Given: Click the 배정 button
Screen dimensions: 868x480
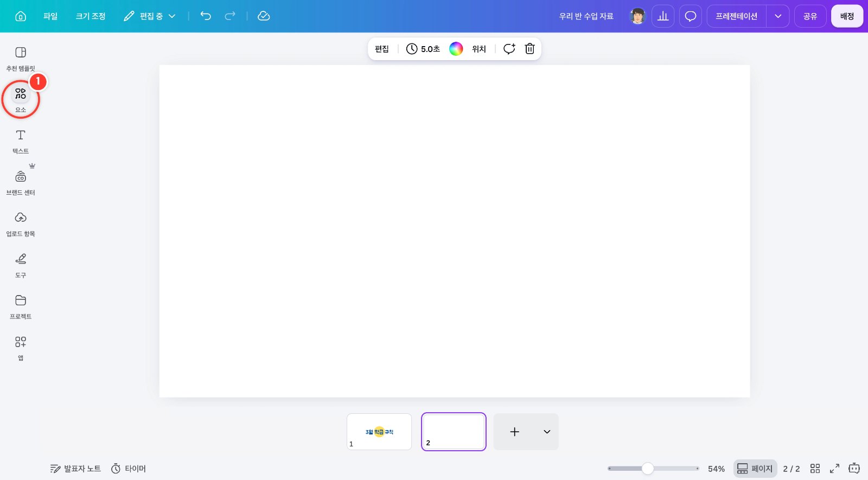Looking at the screenshot, I should (847, 16).
